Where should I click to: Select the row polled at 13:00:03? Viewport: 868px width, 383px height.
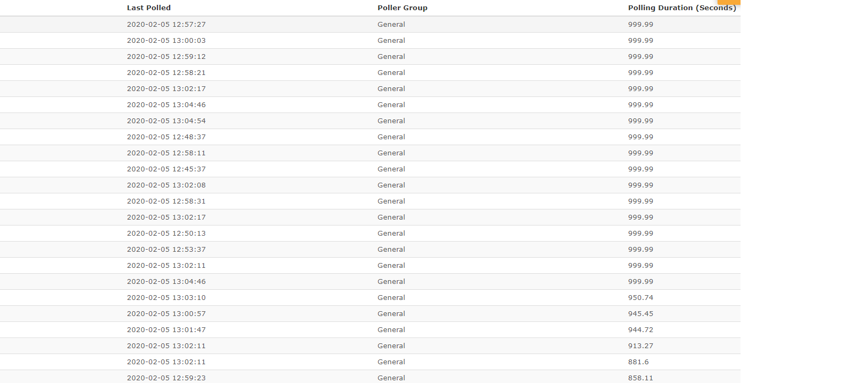[x=370, y=41]
